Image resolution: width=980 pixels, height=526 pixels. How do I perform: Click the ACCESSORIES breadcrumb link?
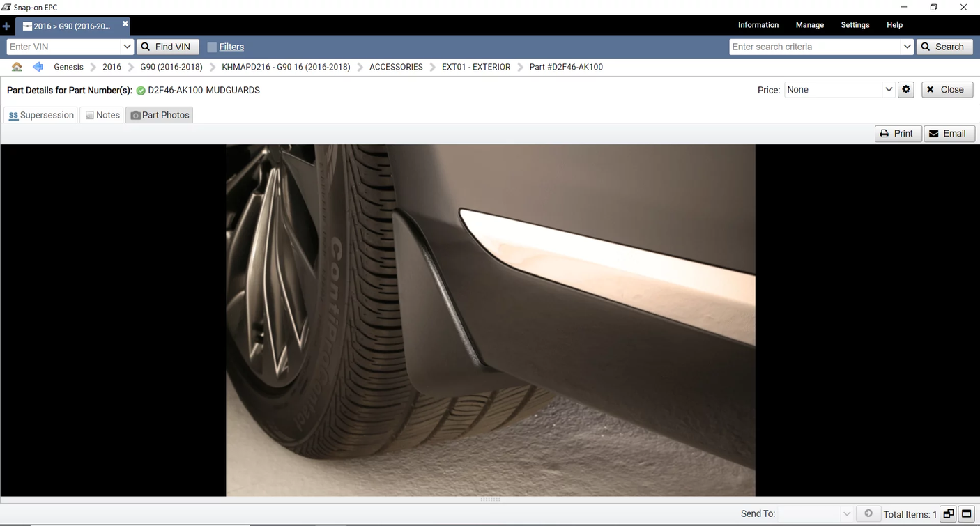pyautogui.click(x=396, y=66)
